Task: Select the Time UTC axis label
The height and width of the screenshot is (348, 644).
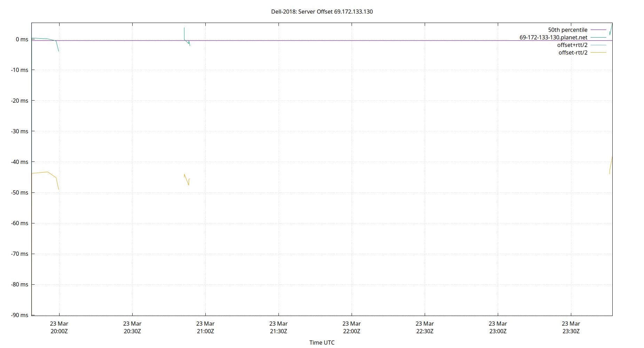Action: click(x=322, y=342)
